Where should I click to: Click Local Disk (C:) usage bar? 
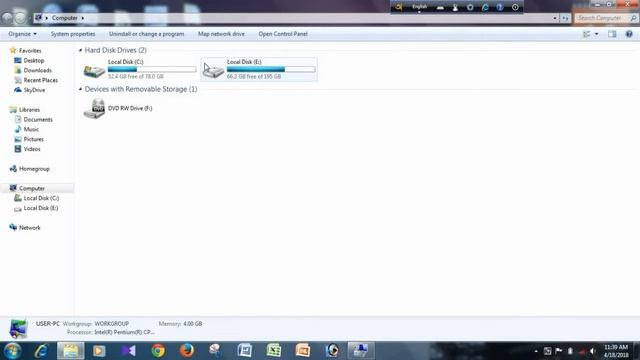(x=152, y=69)
